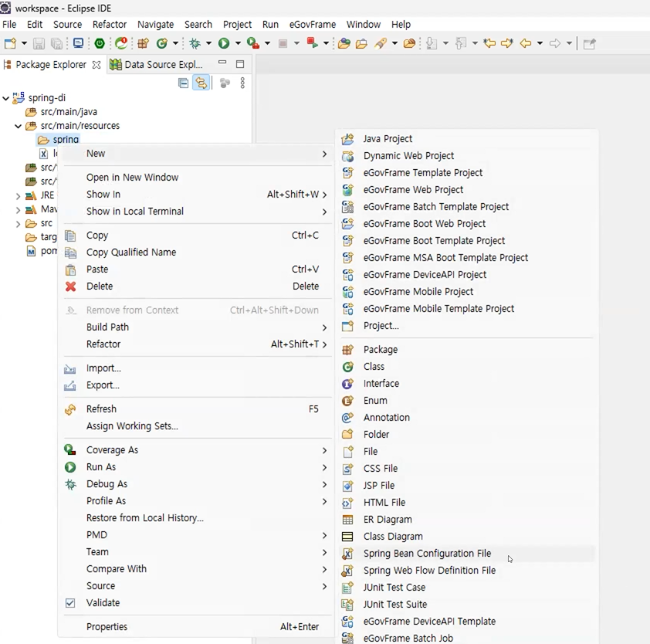Click the Collapse All icon in Package Explorer
The height and width of the screenshot is (644, 650).
click(x=183, y=83)
